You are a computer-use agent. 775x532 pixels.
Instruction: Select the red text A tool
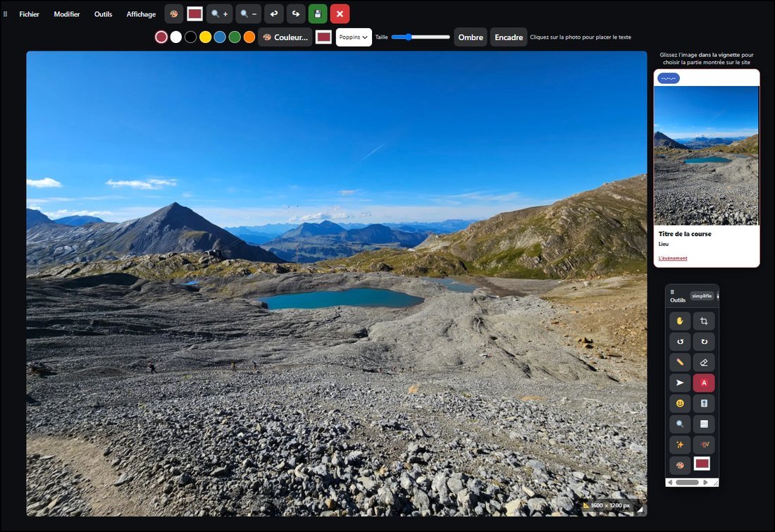point(704,383)
